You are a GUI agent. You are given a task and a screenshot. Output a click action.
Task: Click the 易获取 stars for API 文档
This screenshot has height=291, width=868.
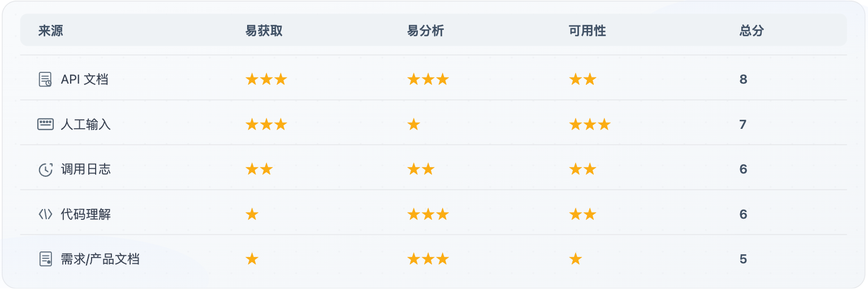pos(266,80)
